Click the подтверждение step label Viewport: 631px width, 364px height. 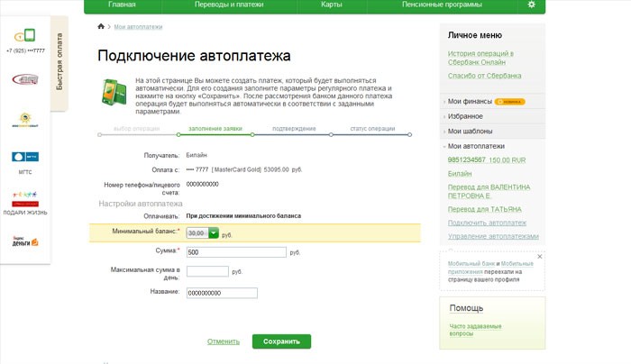click(x=294, y=129)
